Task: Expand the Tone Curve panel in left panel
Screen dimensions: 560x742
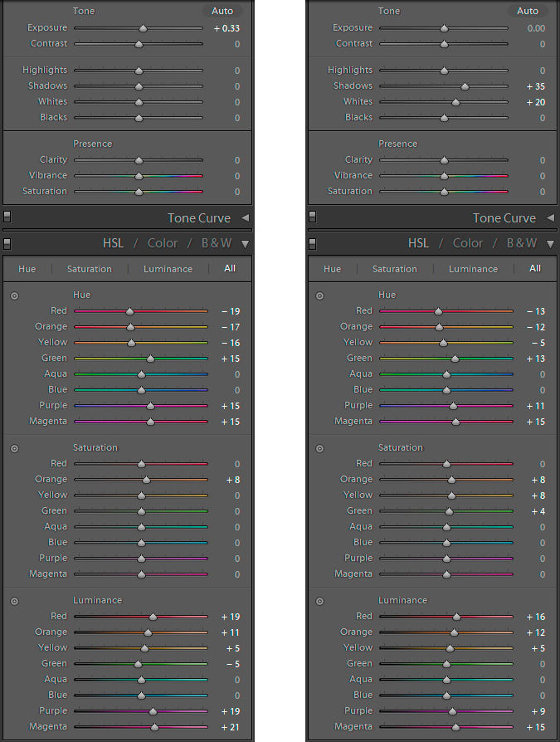Action: pos(245,217)
